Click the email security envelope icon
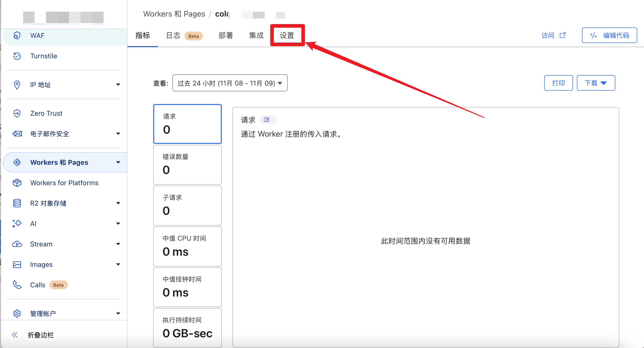644x348 pixels. point(17,134)
